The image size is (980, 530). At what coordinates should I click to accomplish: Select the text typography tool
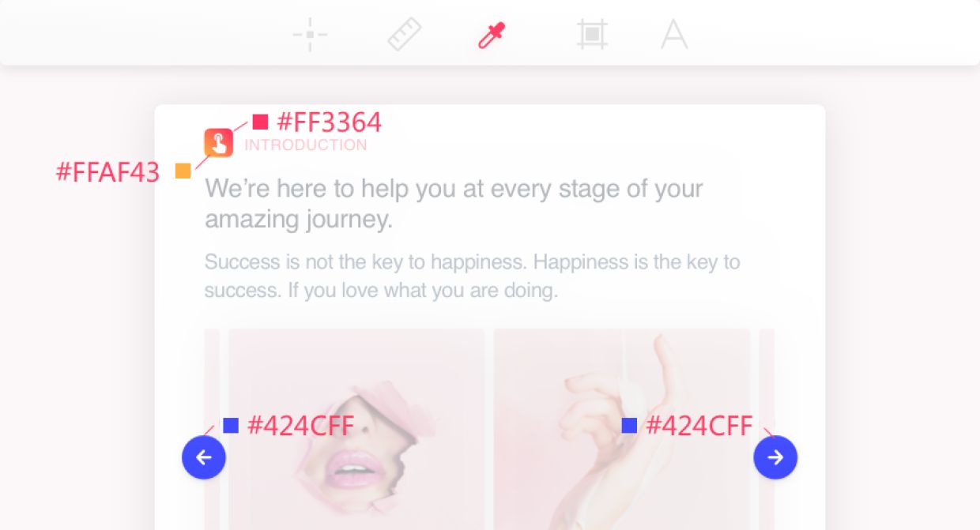point(674,35)
